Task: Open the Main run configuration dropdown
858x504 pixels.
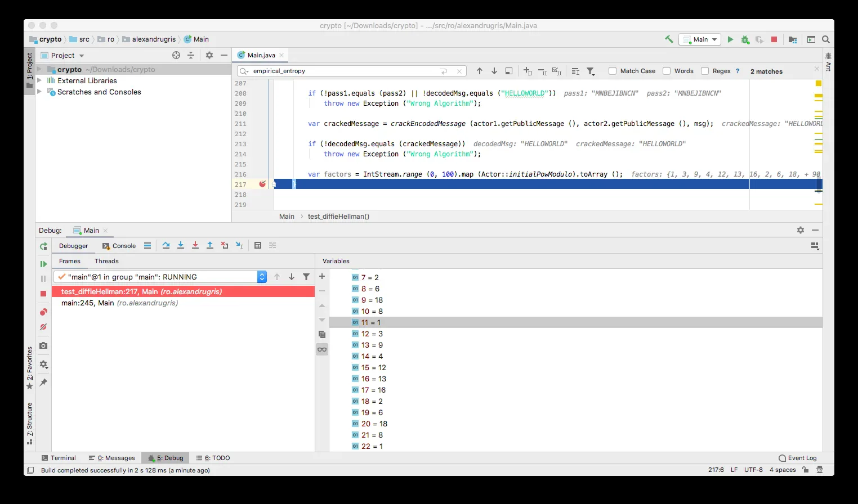Action: point(700,39)
